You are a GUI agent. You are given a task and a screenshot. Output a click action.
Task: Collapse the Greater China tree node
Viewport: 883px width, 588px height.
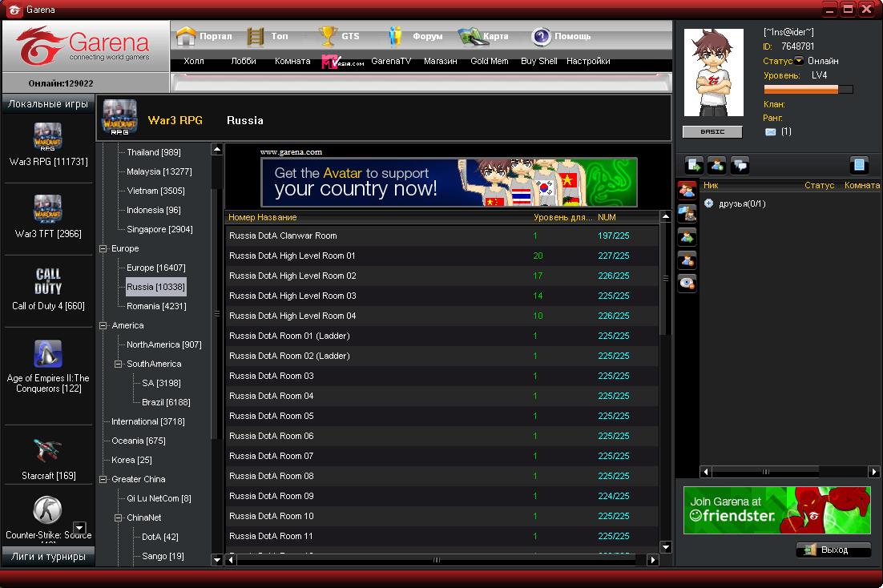pos(103,479)
